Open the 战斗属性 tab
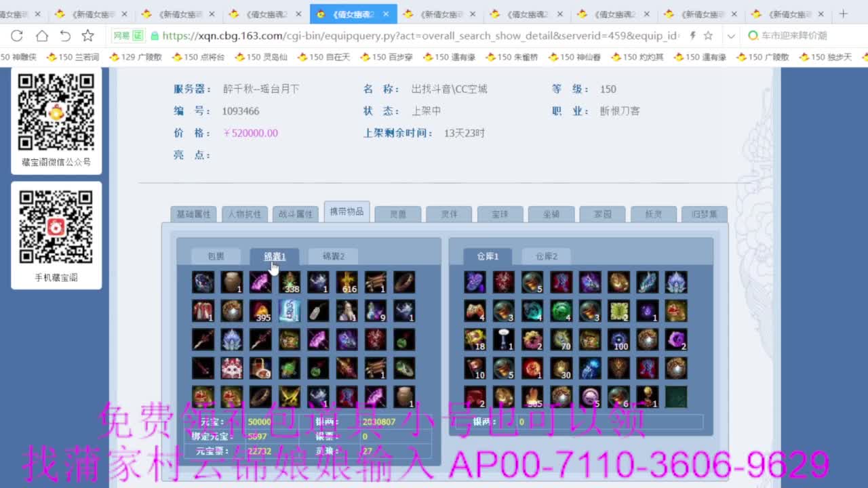Image resolution: width=868 pixels, height=488 pixels. (x=296, y=214)
